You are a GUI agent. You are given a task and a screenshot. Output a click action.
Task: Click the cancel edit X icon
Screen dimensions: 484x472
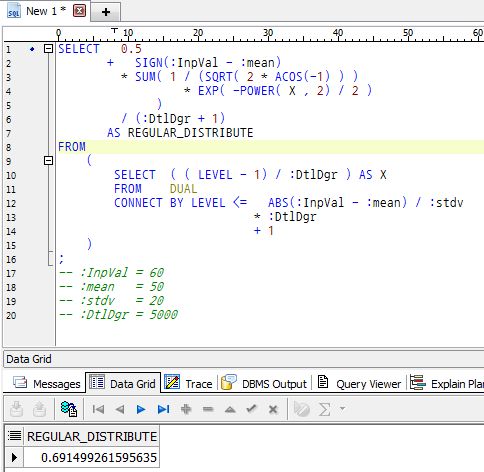273,409
